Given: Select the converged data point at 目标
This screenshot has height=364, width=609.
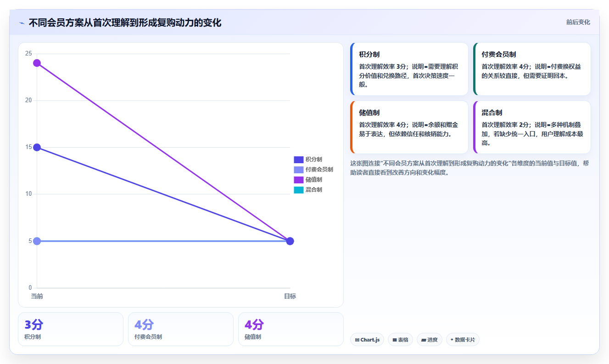Looking at the screenshot, I should point(290,241).
